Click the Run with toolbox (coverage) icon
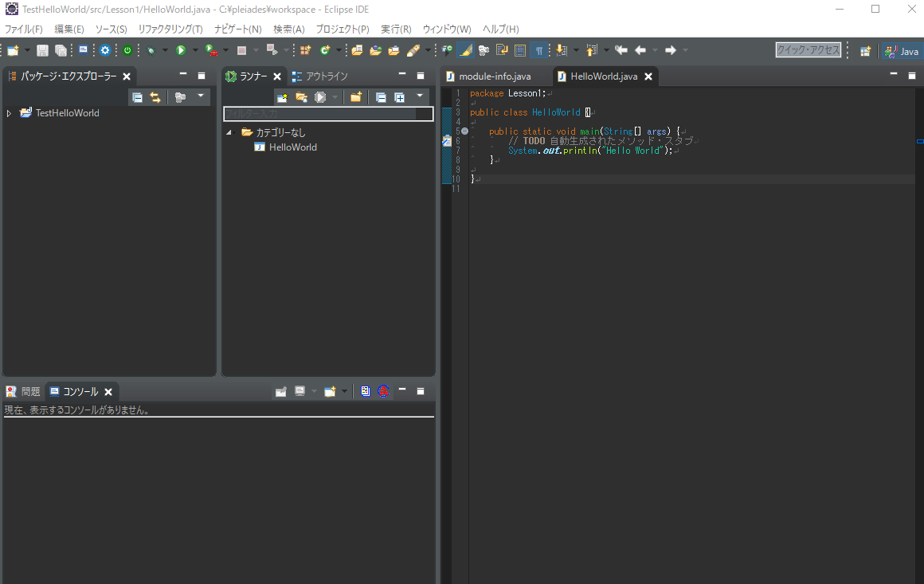 211,51
